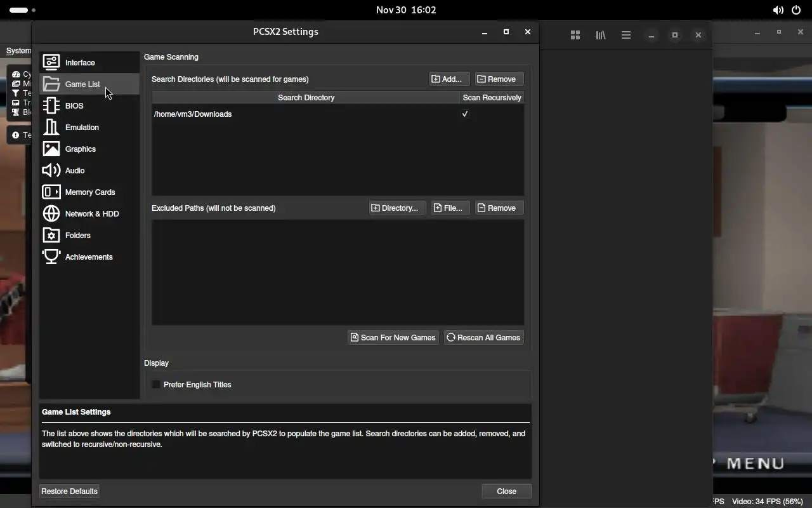Minimize the PCSX2 Settings window
This screenshot has width=812, height=508.
point(485,32)
